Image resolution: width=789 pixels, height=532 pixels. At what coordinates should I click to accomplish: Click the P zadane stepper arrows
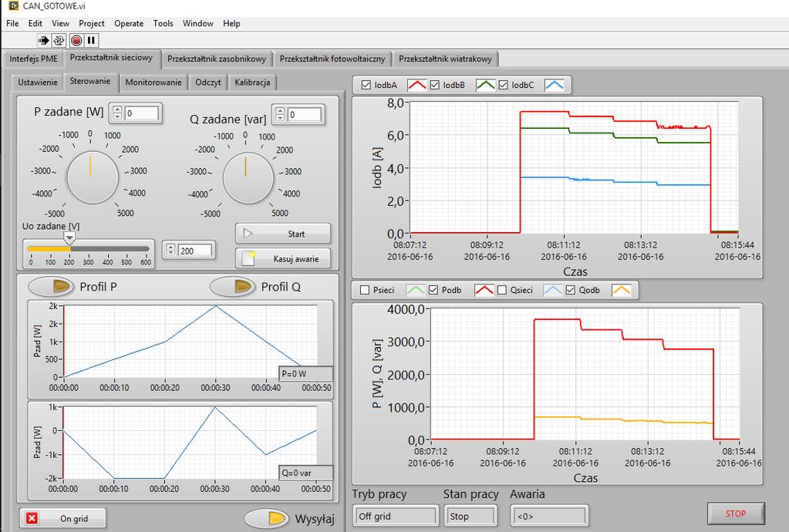pyautogui.click(x=117, y=113)
